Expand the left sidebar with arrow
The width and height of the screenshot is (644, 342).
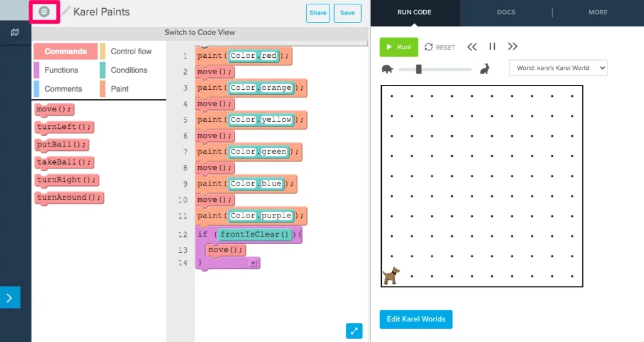tap(9, 298)
